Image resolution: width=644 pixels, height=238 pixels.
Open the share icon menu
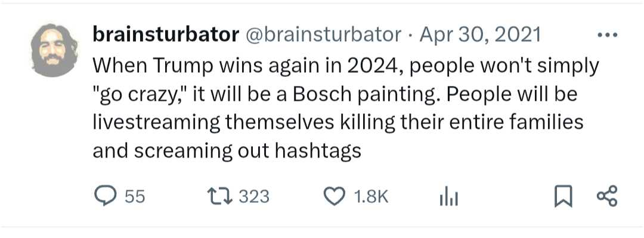606,196
